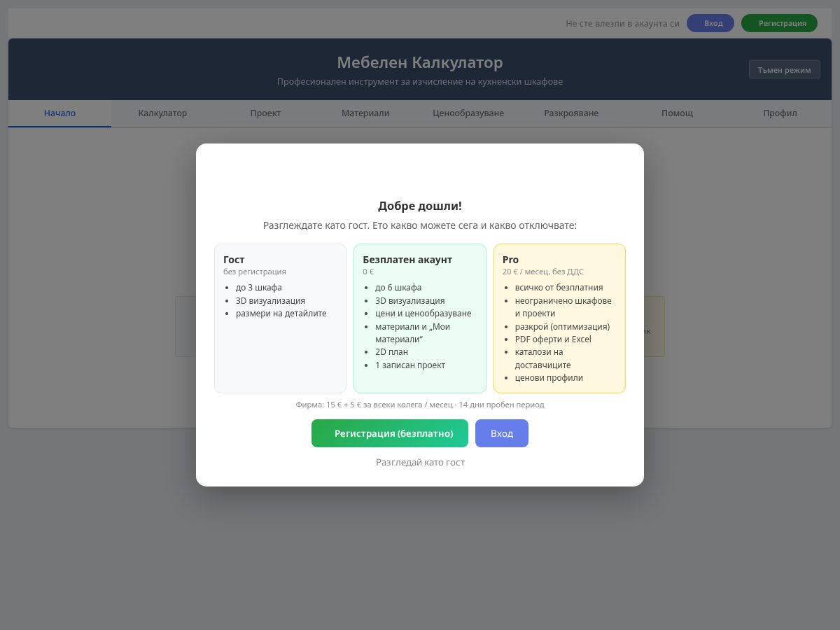Image resolution: width=840 pixels, height=630 pixels.
Task: Click 'размери на детайлите' list item
Action: click(x=281, y=314)
